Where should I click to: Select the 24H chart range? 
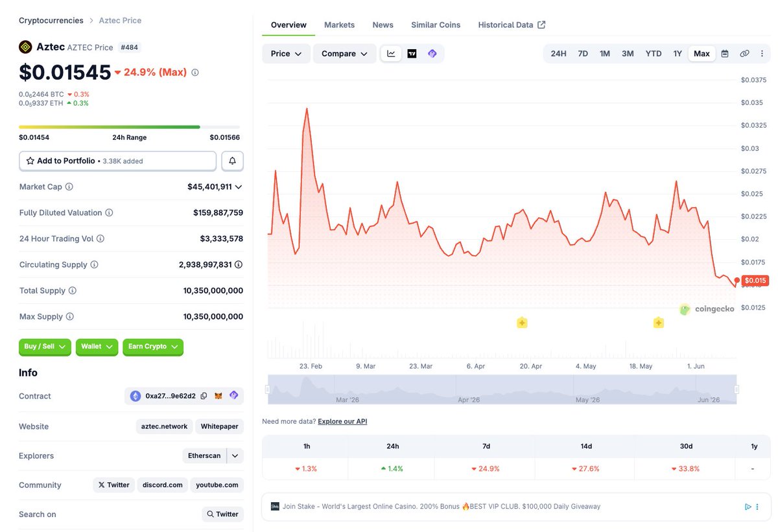[558, 54]
